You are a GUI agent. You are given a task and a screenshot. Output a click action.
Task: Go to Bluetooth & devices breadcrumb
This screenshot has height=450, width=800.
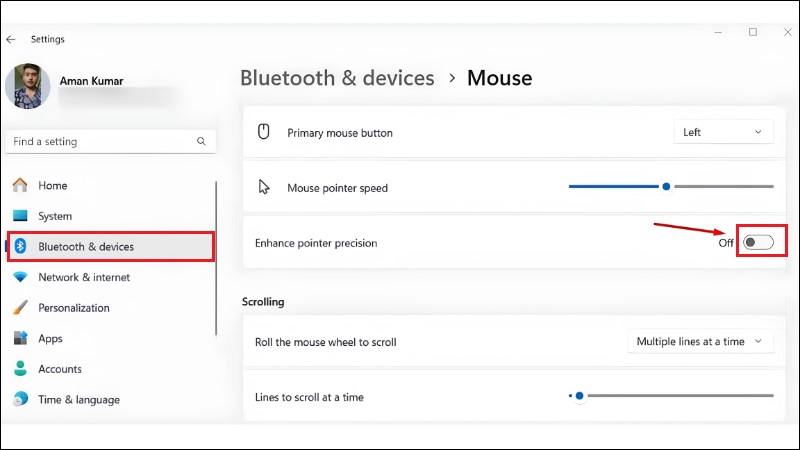[x=337, y=78]
